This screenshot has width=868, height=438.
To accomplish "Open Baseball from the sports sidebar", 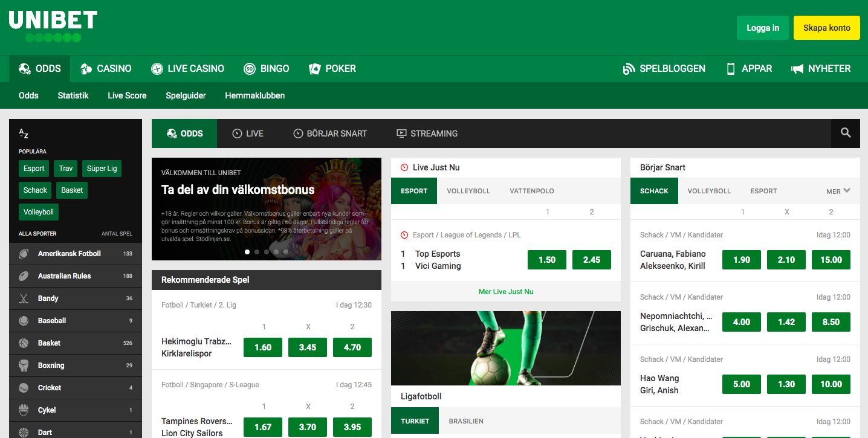I will pyautogui.click(x=51, y=320).
